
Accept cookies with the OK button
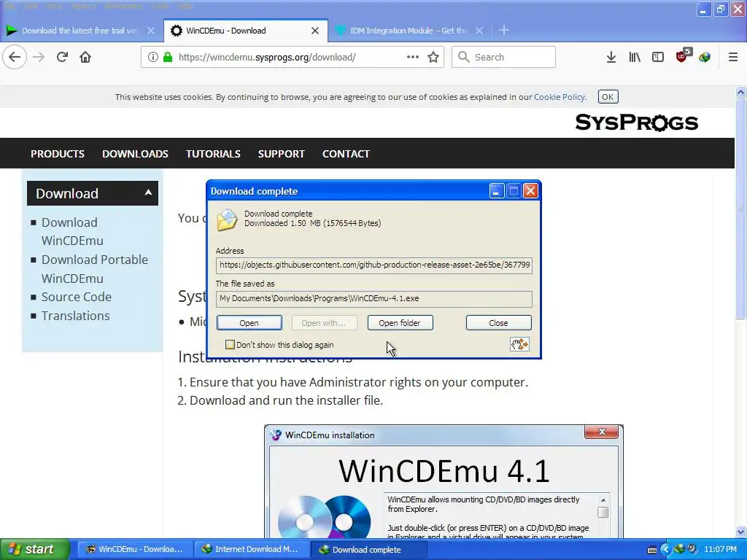608,97
